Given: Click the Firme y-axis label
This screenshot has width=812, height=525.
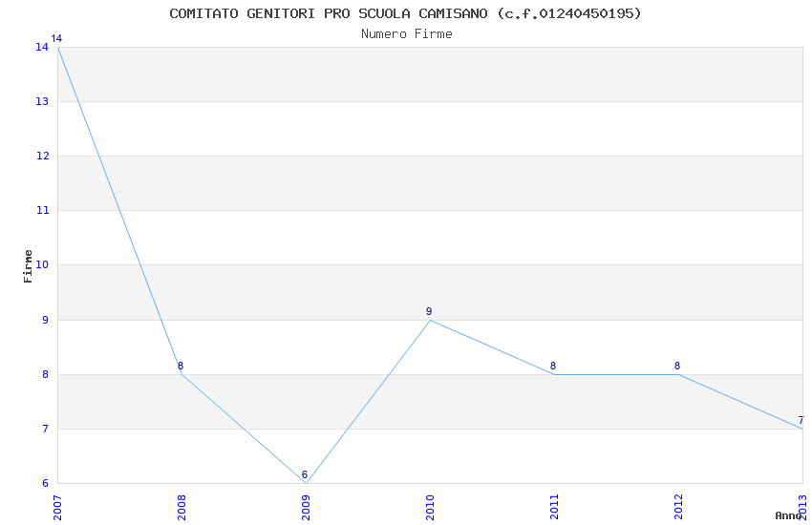Looking at the screenshot, I should (28, 266).
